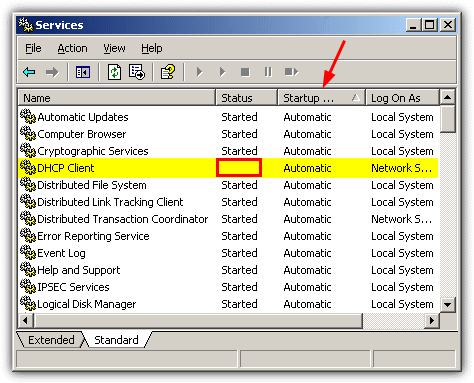474x383 pixels.
Task: Switch to the Standard tab
Action: [x=116, y=340]
